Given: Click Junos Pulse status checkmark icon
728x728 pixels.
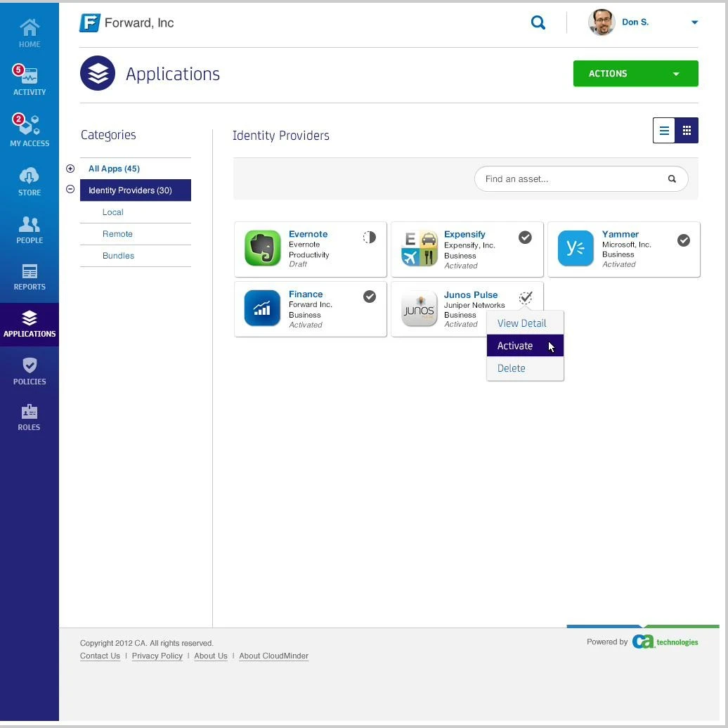Looking at the screenshot, I should click(526, 297).
